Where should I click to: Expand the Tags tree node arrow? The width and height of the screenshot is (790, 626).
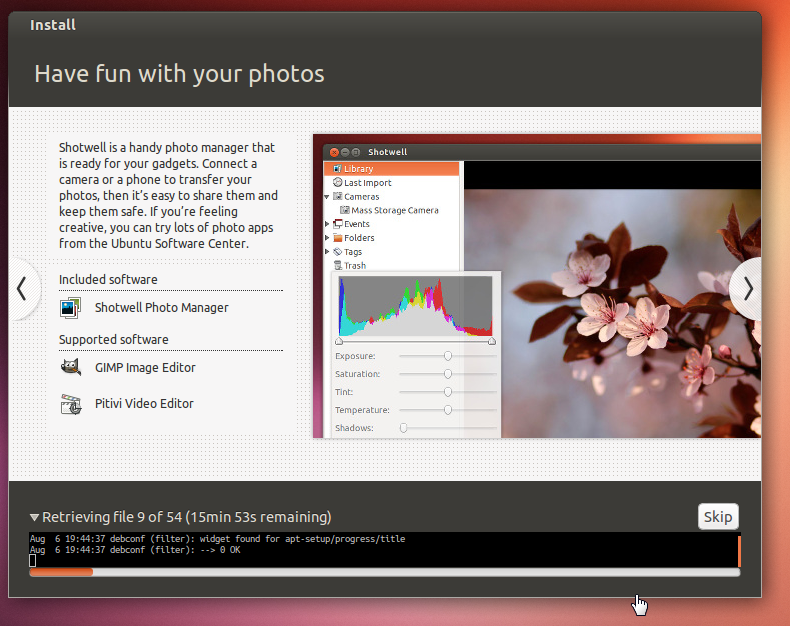tap(327, 252)
